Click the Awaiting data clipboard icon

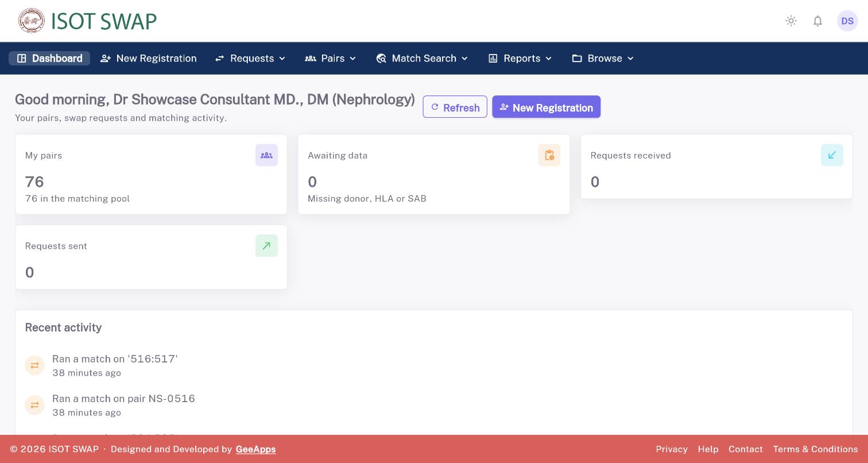click(x=549, y=155)
